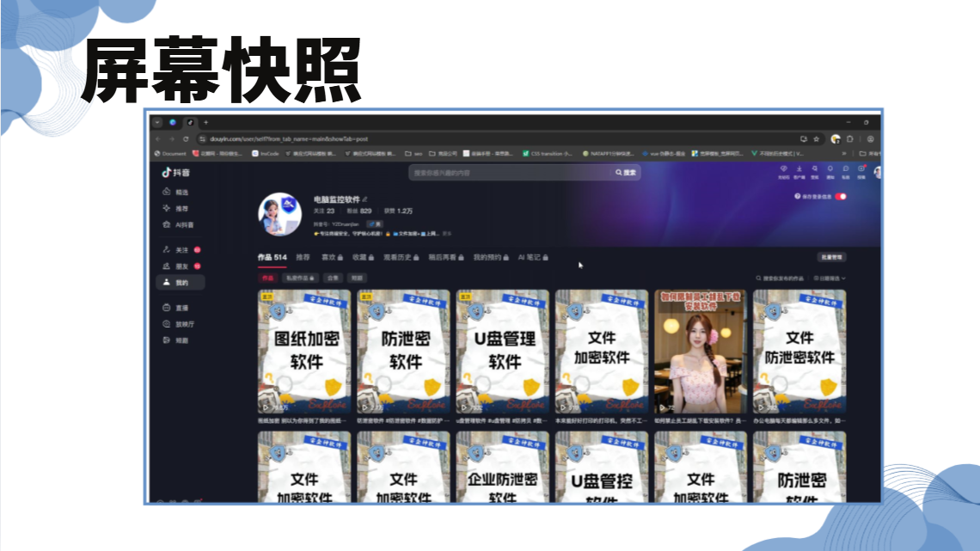Click the 关注 23 following count
Image resolution: width=980 pixels, height=551 pixels.
(324, 211)
